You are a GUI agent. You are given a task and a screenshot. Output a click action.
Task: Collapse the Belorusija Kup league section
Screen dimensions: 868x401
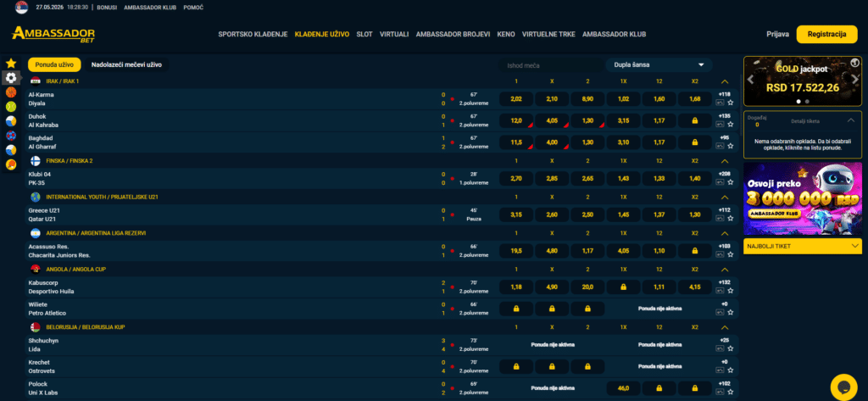point(725,327)
